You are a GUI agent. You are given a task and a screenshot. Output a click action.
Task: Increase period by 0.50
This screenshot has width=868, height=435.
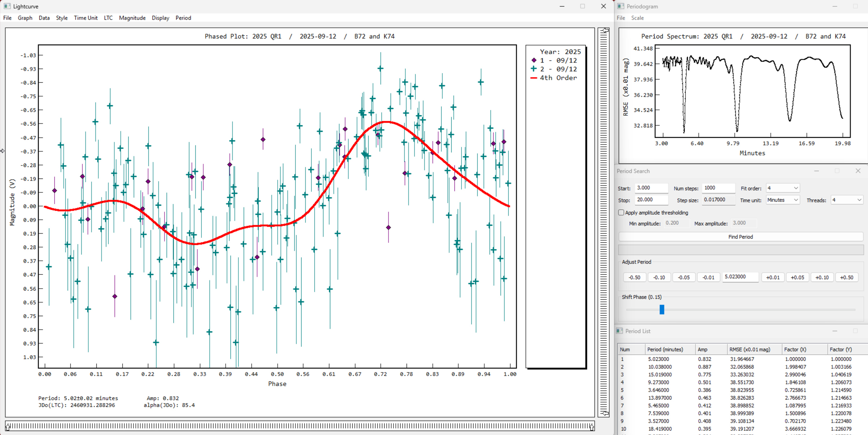(x=847, y=277)
